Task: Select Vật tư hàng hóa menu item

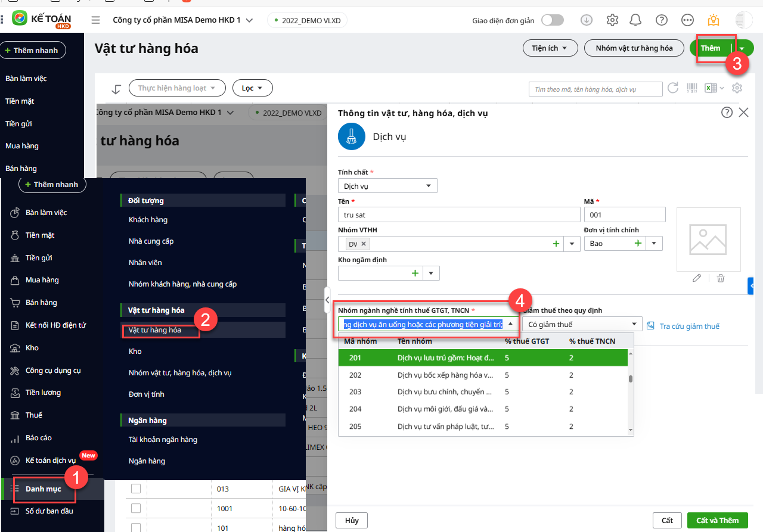Action: (x=155, y=330)
